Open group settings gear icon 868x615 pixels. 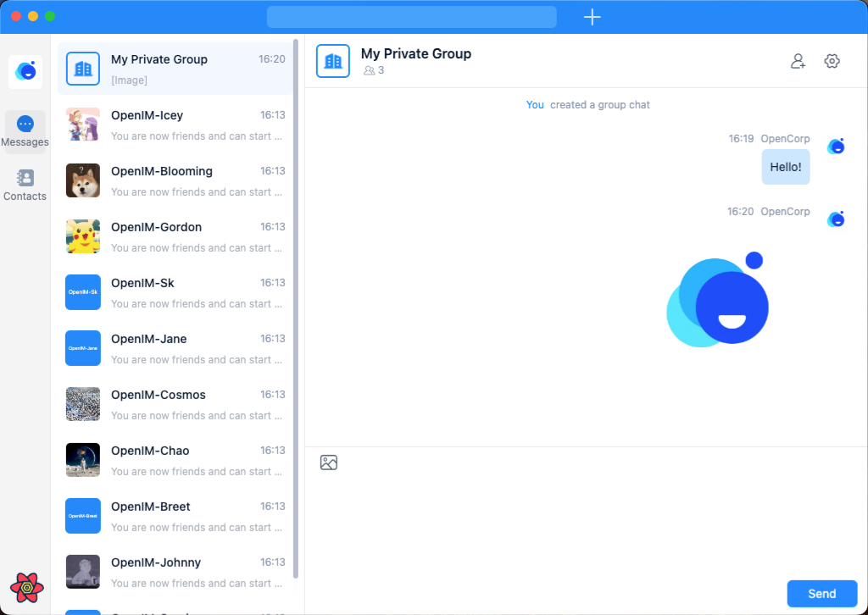pyautogui.click(x=832, y=61)
